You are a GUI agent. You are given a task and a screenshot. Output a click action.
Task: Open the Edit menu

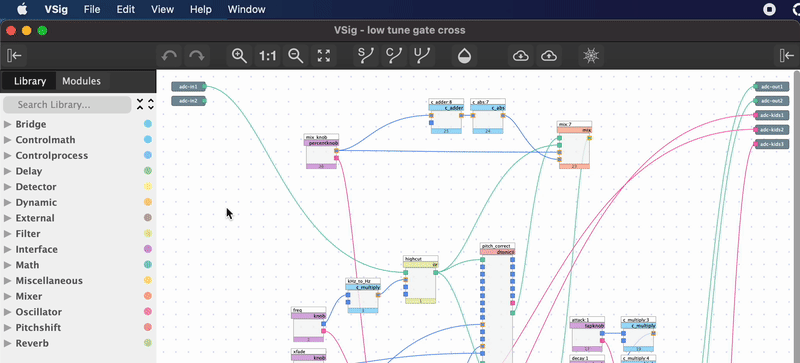point(126,9)
